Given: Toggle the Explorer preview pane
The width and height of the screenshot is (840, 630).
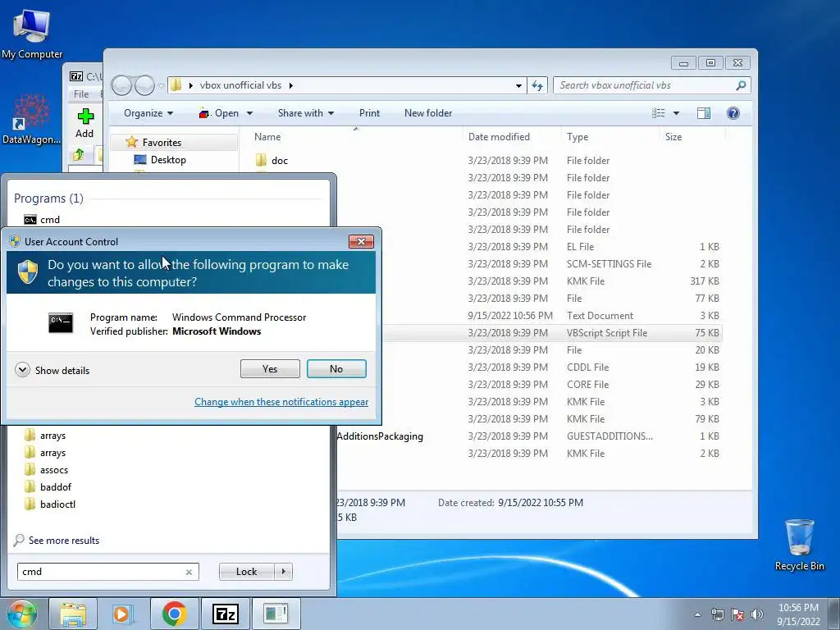Looking at the screenshot, I should click(703, 113).
